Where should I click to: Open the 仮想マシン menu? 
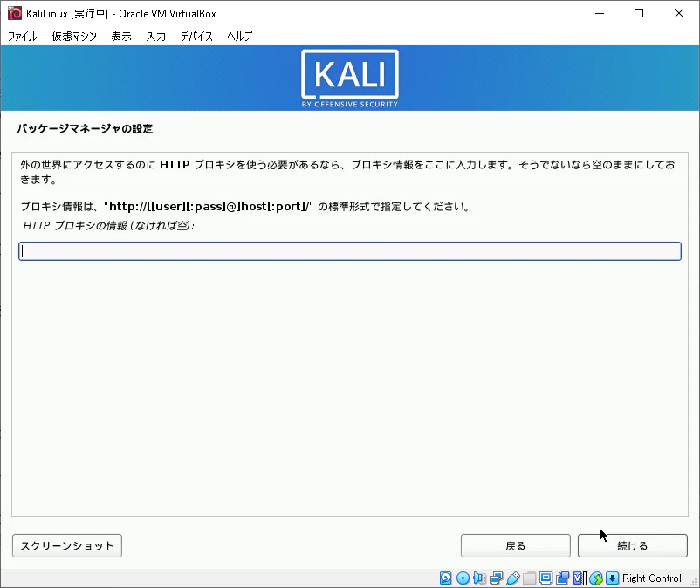point(74,36)
